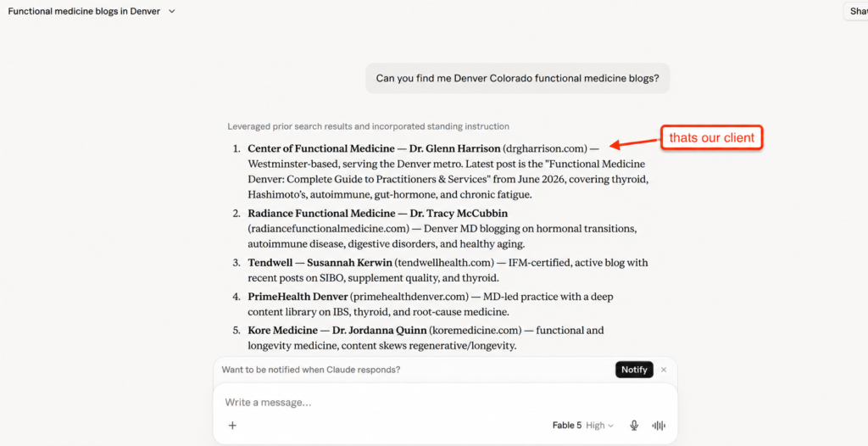Open the drgharrison.com link text
Image resolution: width=868 pixels, height=446 pixels.
[x=544, y=148]
